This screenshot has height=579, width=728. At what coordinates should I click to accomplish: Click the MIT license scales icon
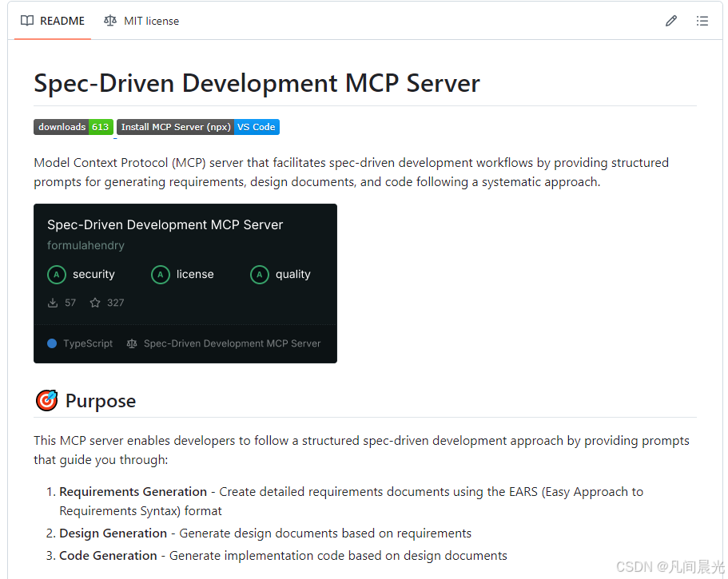[110, 21]
